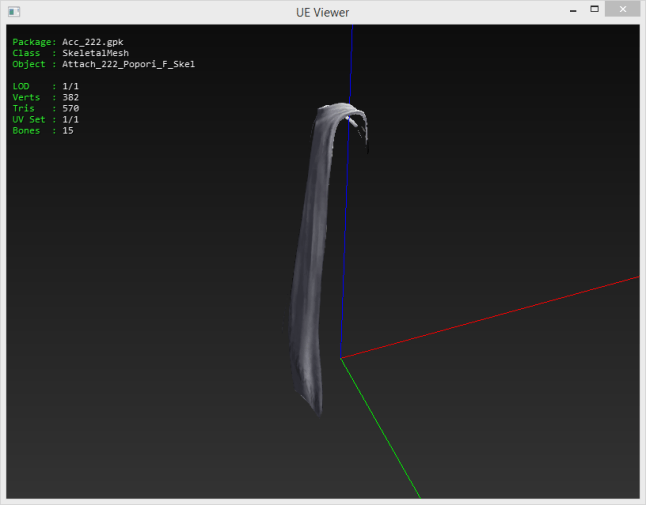646x505 pixels.
Task: Click the curved top of the mesh
Action: tap(337, 110)
